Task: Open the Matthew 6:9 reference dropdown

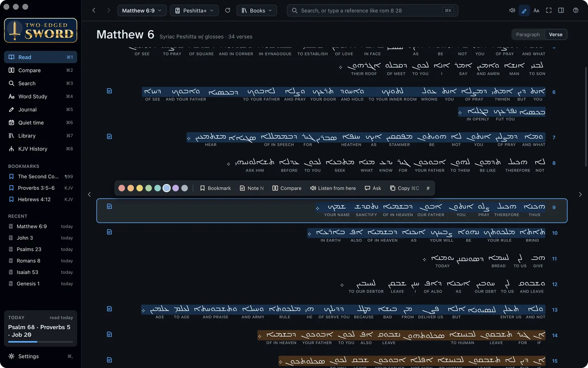Action: (142, 11)
